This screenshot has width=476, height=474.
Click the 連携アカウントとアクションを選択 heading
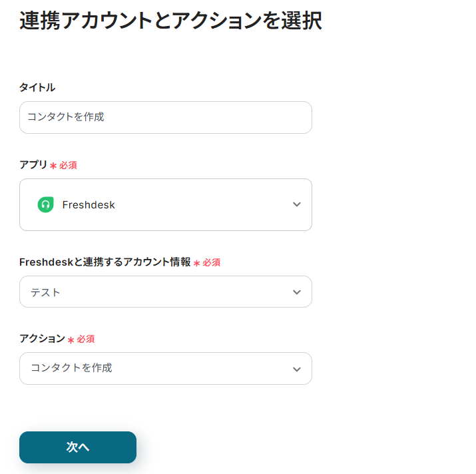click(170, 21)
